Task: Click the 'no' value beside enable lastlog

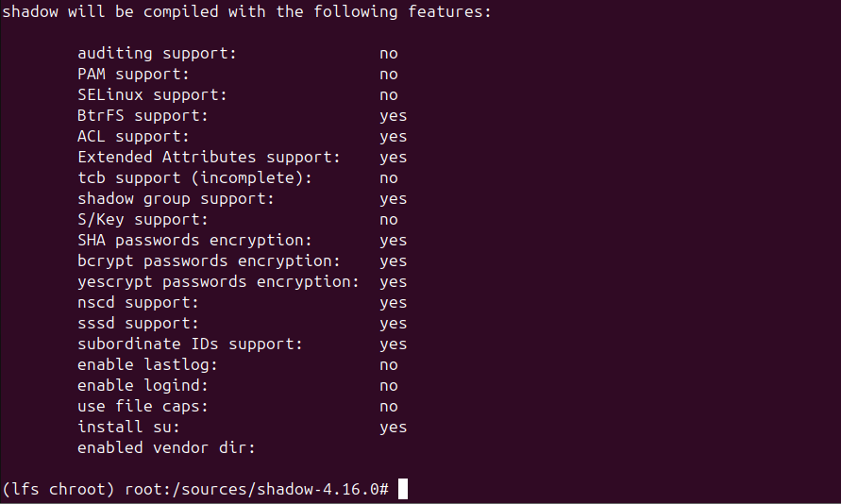Action: click(x=388, y=365)
